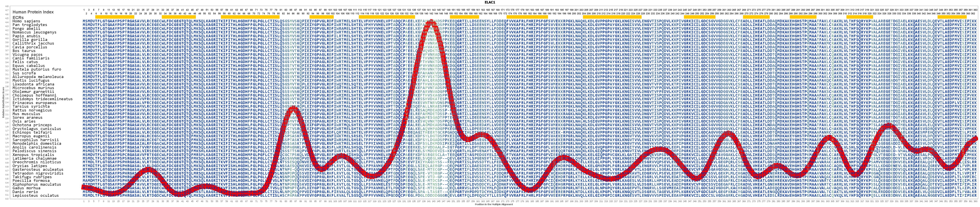The height and width of the screenshot is (207, 980).
Task: Select the Homo sapiens row label
Action: (x=26, y=21)
